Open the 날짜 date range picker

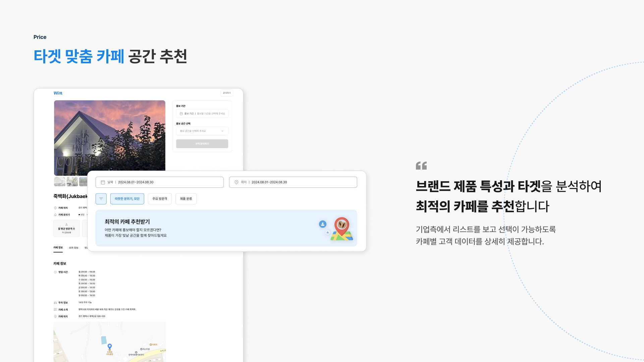click(160, 182)
